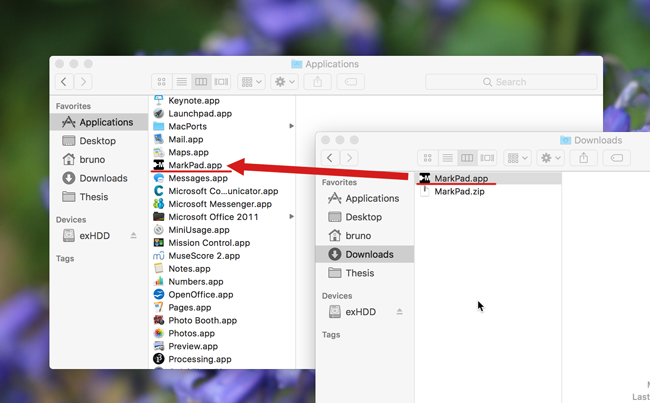The height and width of the screenshot is (403, 650).
Task: Eject exHDD in Applications window sidebar
Action: [133, 235]
